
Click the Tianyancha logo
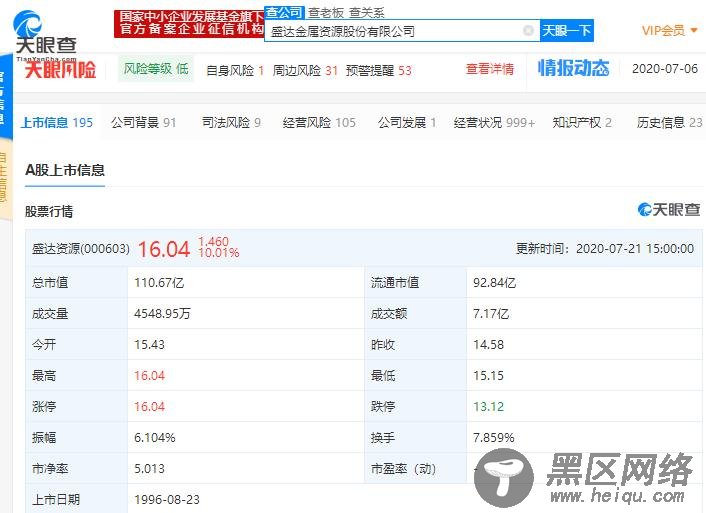(45, 35)
